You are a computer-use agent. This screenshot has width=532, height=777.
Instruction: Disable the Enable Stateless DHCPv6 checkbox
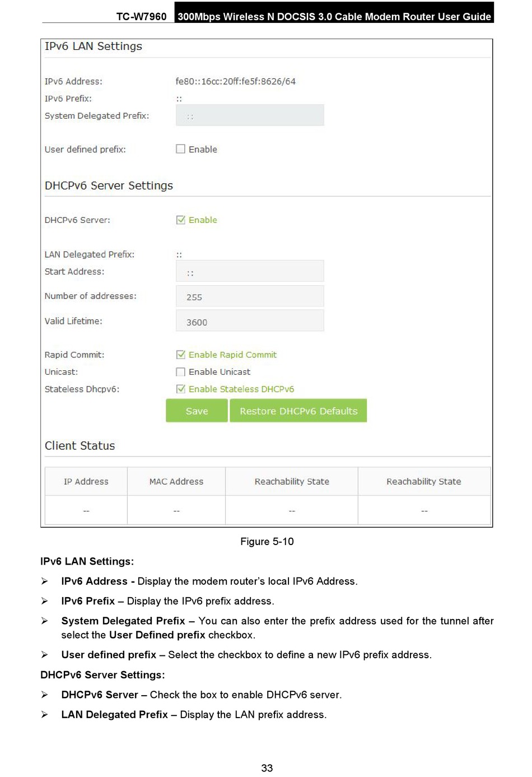pos(180,389)
